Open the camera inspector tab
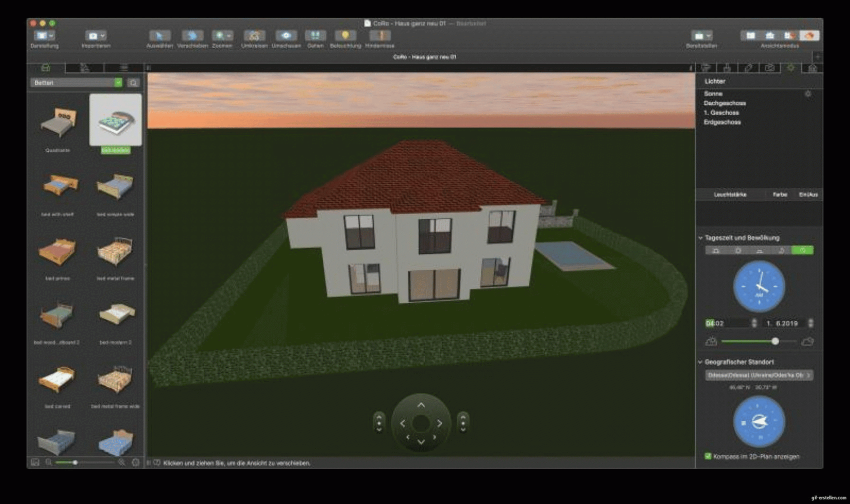The image size is (850, 504). click(769, 67)
